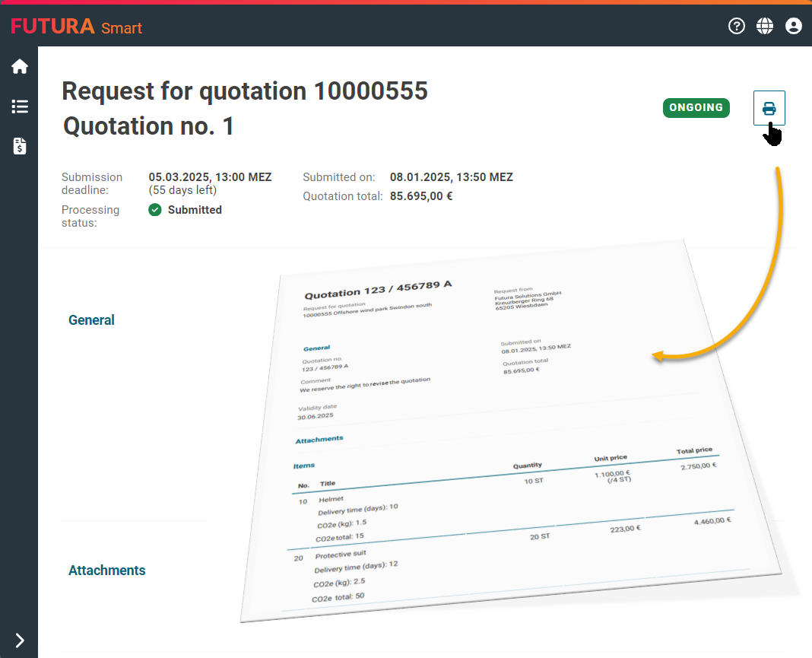Open the help question mark icon
Viewport: 812px width, 658px height.
pyautogui.click(x=736, y=27)
